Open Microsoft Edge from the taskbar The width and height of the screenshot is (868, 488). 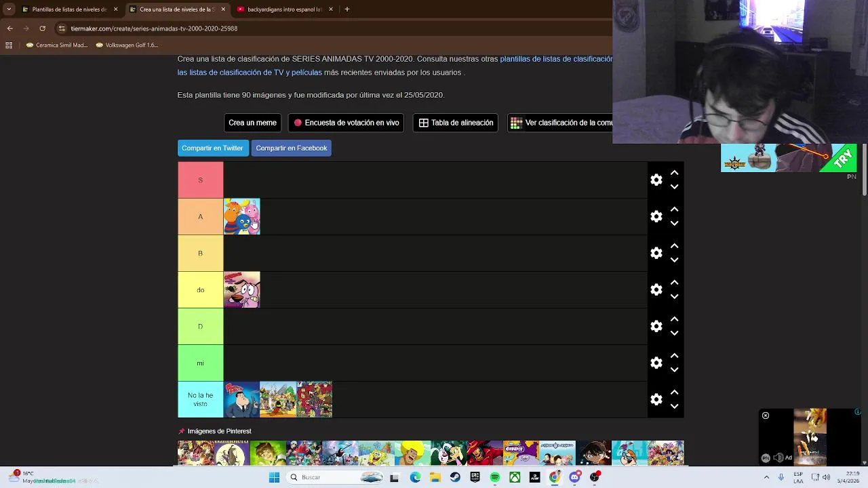[x=415, y=477]
